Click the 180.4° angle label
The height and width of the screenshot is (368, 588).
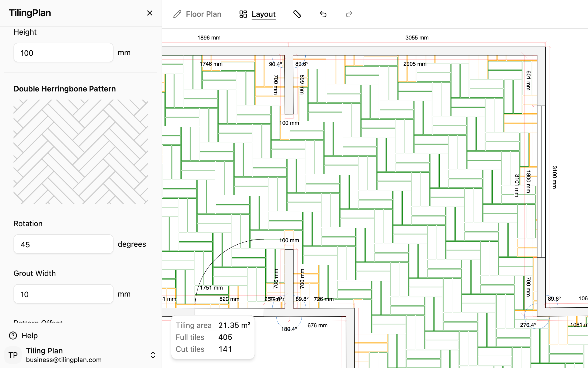coord(289,329)
